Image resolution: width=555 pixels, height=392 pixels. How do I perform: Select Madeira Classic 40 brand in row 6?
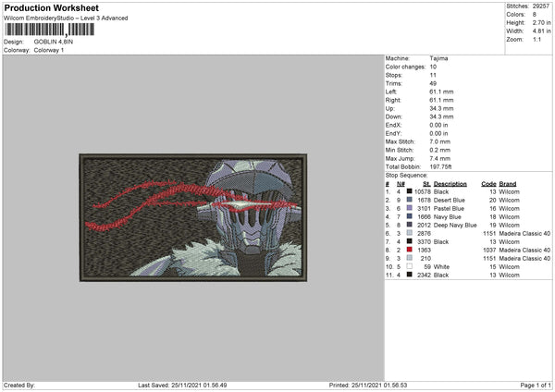(524, 234)
